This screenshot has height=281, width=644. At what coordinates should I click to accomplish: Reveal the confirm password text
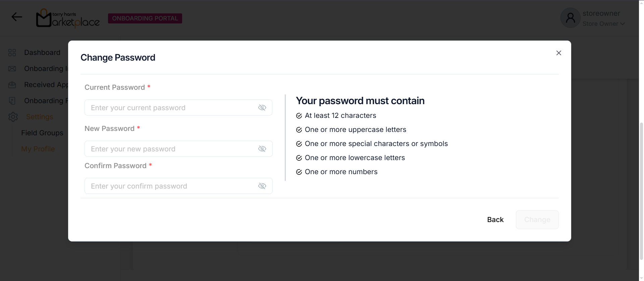[x=262, y=186]
